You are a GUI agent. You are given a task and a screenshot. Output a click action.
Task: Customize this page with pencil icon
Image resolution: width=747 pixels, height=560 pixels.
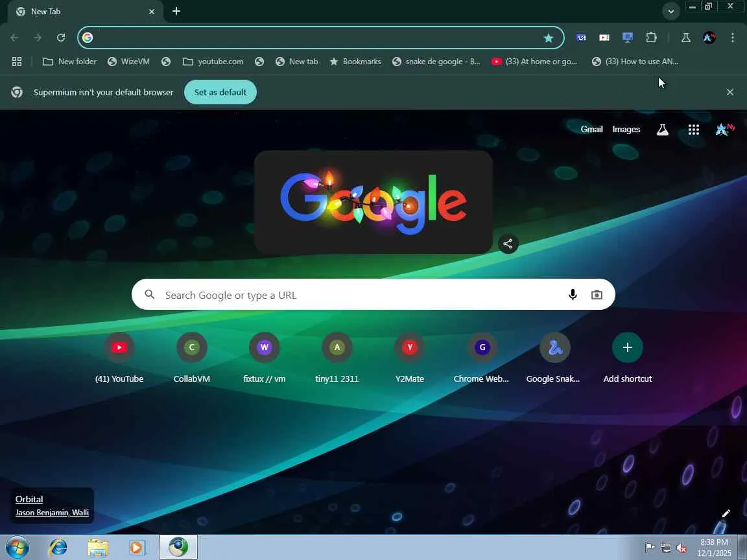pos(726,513)
